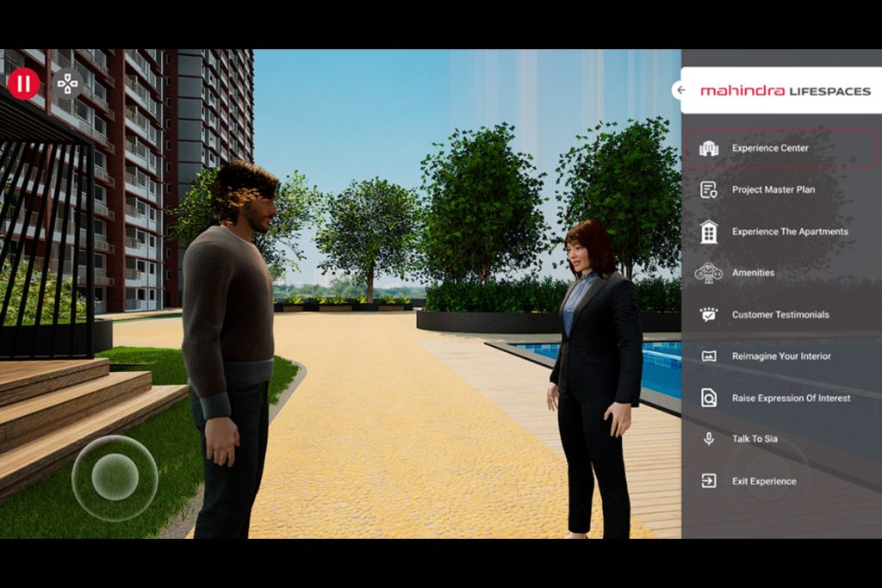Screen dimensions: 882x588
Task: Open the Project Master Plan menu entry
Action: tap(773, 189)
